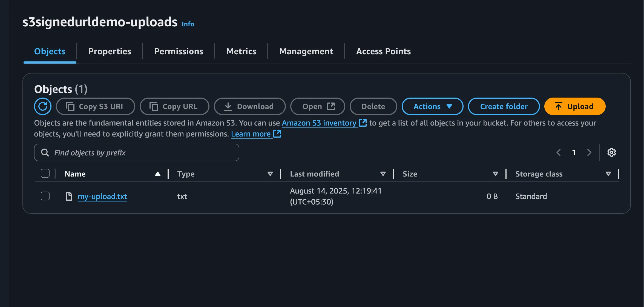Go to the Access Points tab
The width and height of the screenshot is (644, 307).
point(383,51)
